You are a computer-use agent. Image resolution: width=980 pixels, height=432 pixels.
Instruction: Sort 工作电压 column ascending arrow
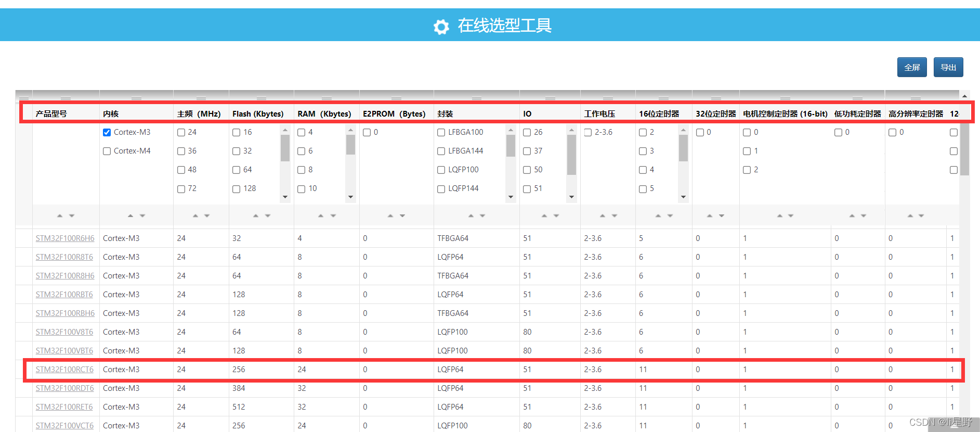point(603,215)
